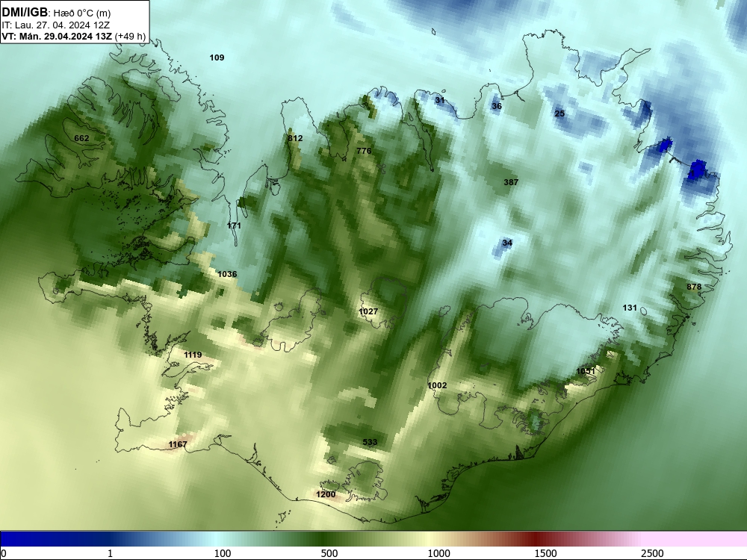The width and height of the screenshot is (747, 560).
Task: Select the 31 value on the north coast
Action: (x=440, y=101)
